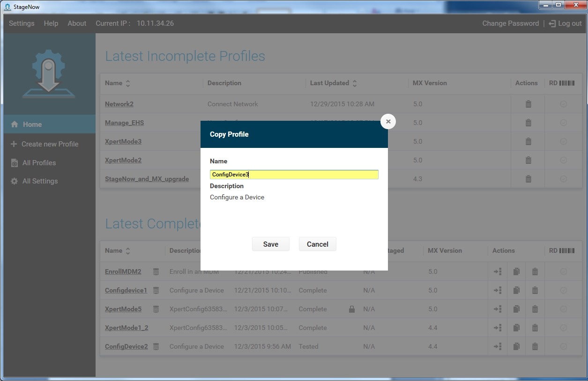Toggle RD circle for ConfigDevice2 profile
588x381 pixels.
(x=563, y=346)
